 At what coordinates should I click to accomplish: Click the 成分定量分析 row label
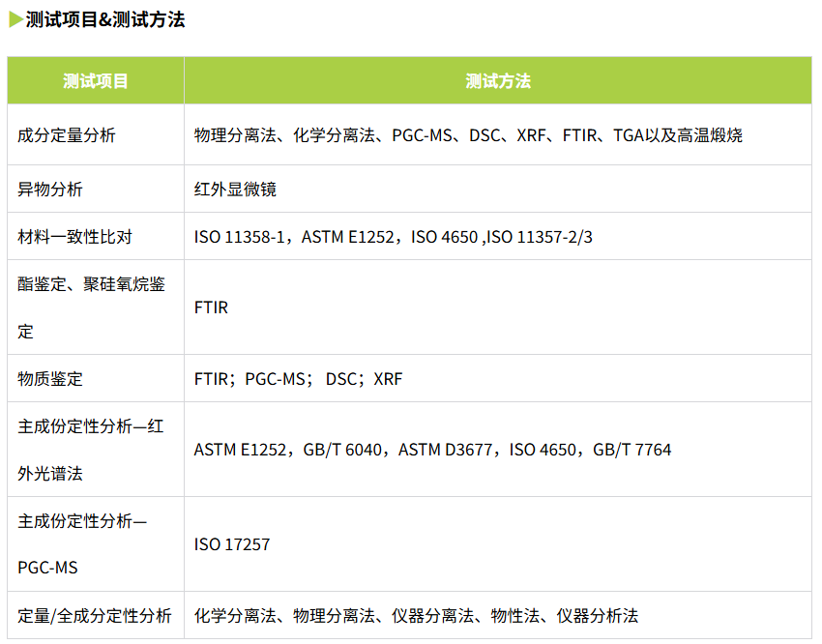(67, 135)
